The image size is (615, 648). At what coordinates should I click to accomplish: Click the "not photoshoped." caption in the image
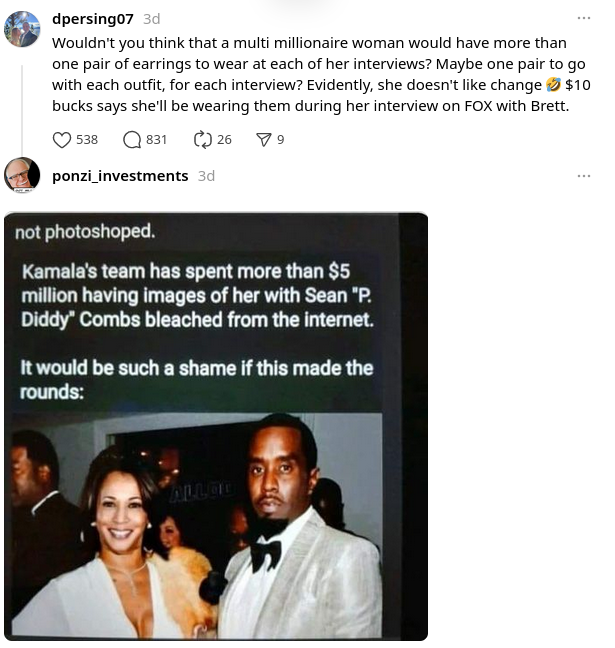coord(85,232)
